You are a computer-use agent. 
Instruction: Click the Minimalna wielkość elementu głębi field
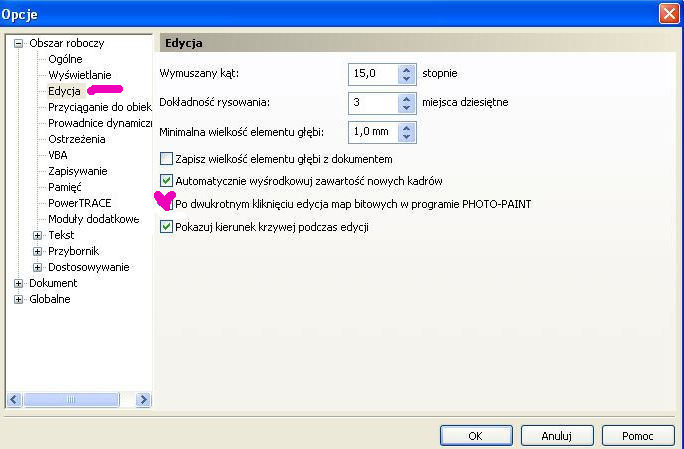pos(373,131)
